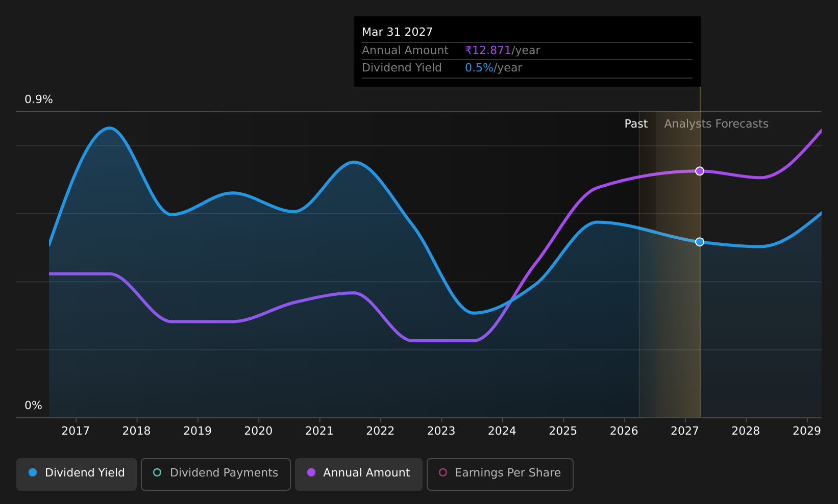Click the pink Earnings Per Share circle
This screenshot has width=838, height=504.
443,472
